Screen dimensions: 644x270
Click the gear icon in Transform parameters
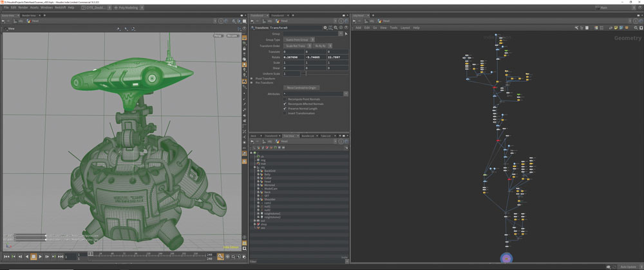[325, 28]
